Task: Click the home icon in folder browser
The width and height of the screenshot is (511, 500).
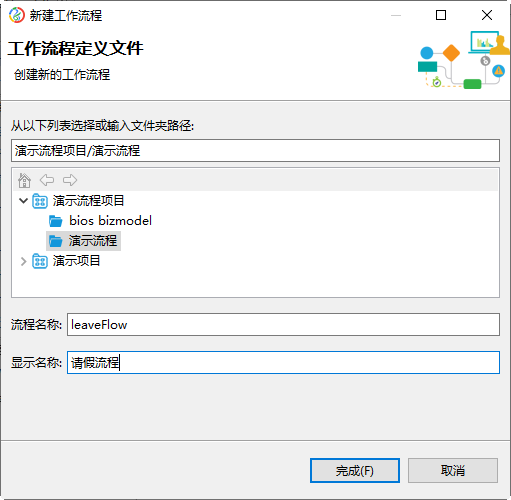Action: coord(24,180)
